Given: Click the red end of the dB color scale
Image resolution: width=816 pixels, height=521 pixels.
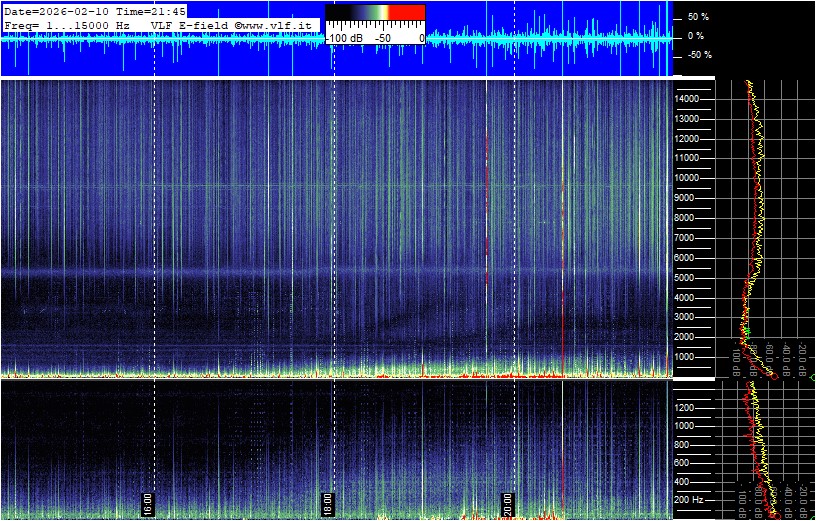Looking at the screenshot, I should (406, 15).
